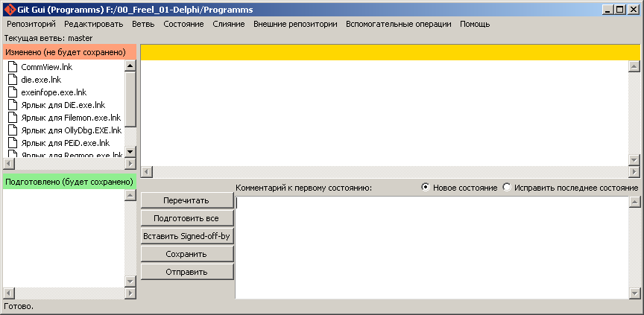Click the Git Gui logo in title bar
The image size is (644, 315).
click(9, 9)
